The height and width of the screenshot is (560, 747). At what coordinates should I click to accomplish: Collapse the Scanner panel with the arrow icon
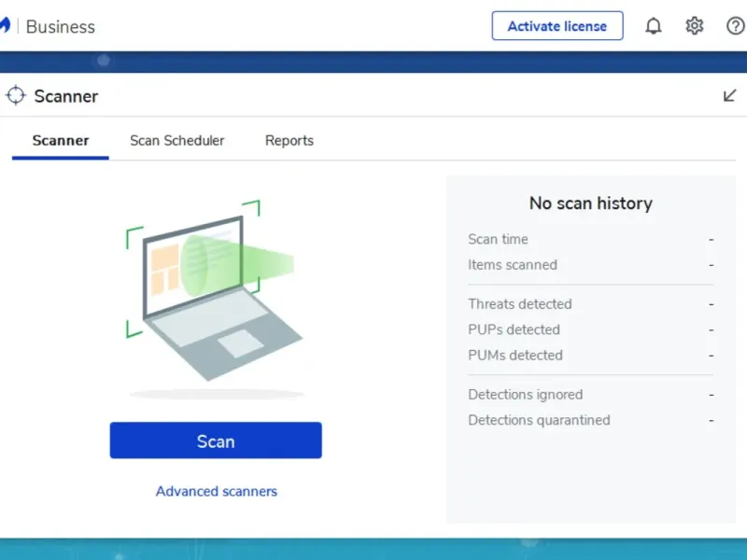tap(729, 96)
